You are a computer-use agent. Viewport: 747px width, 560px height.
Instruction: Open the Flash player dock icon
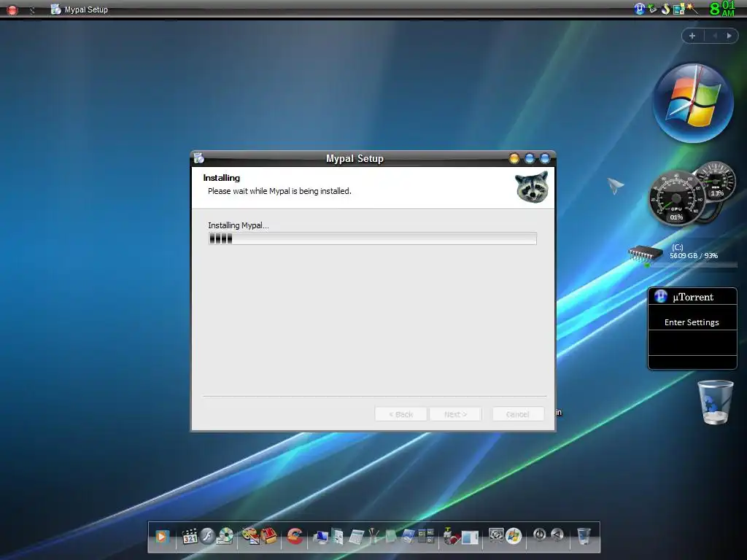tap(207, 537)
